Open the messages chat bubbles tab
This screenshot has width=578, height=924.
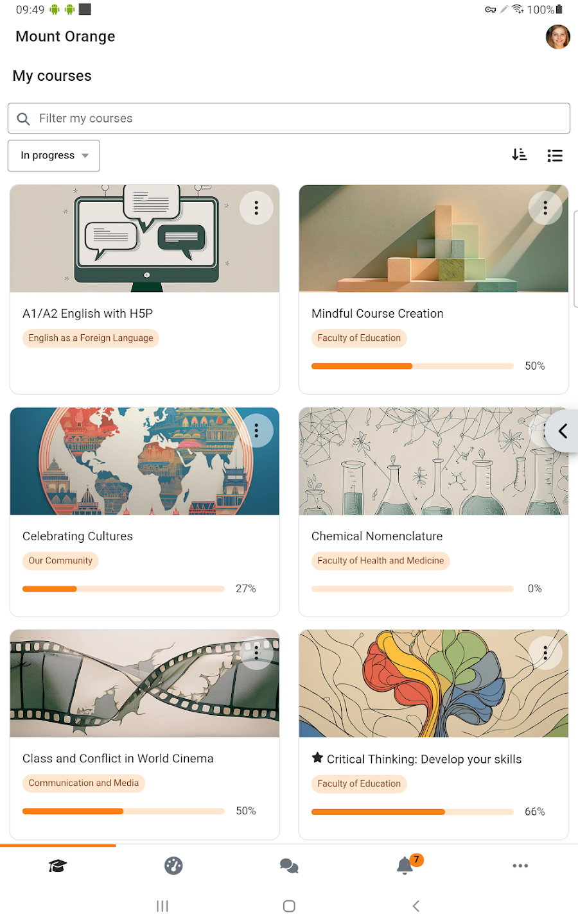pos(289,866)
